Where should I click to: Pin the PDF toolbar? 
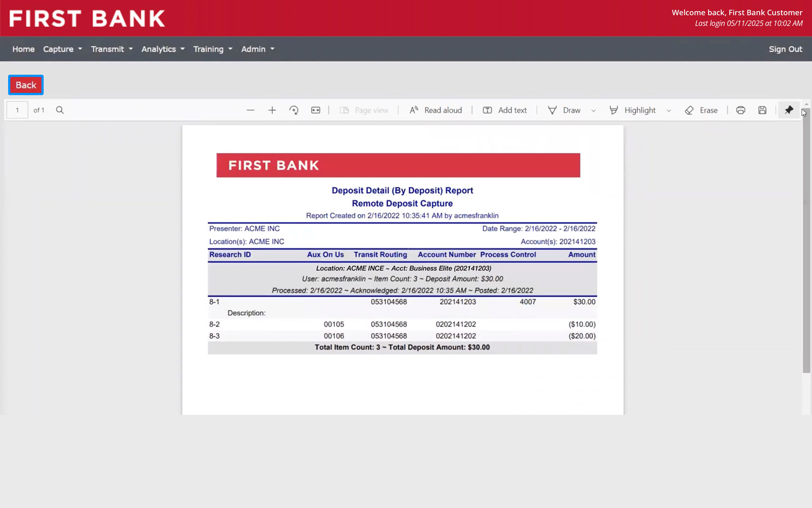[789, 110]
